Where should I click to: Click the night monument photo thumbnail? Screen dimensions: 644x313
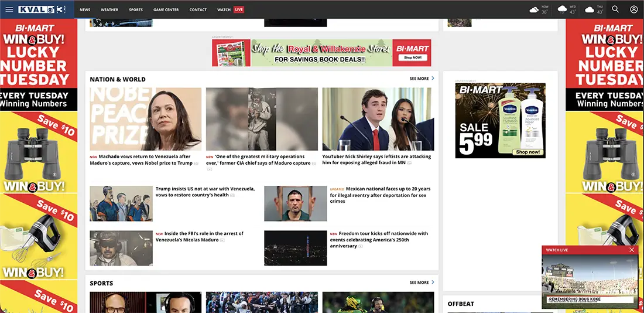pyautogui.click(x=295, y=248)
